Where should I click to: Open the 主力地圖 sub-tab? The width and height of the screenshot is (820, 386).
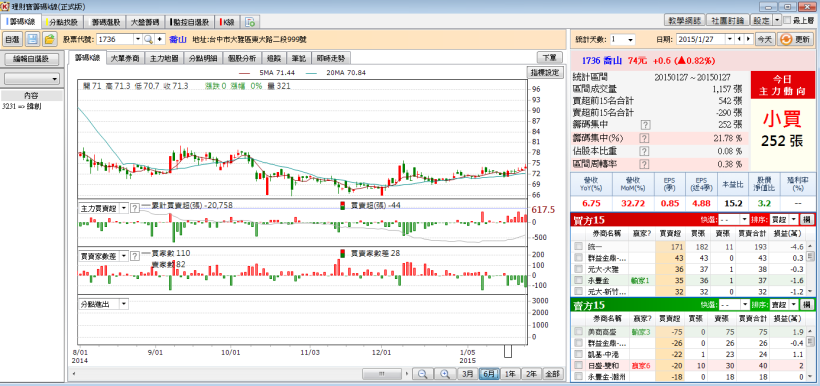[x=164, y=58]
